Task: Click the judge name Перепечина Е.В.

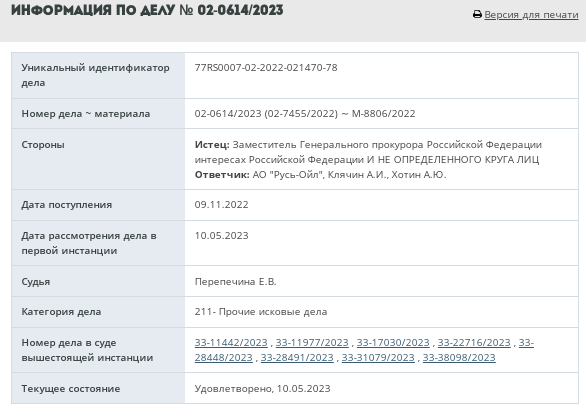Action: 235,281
